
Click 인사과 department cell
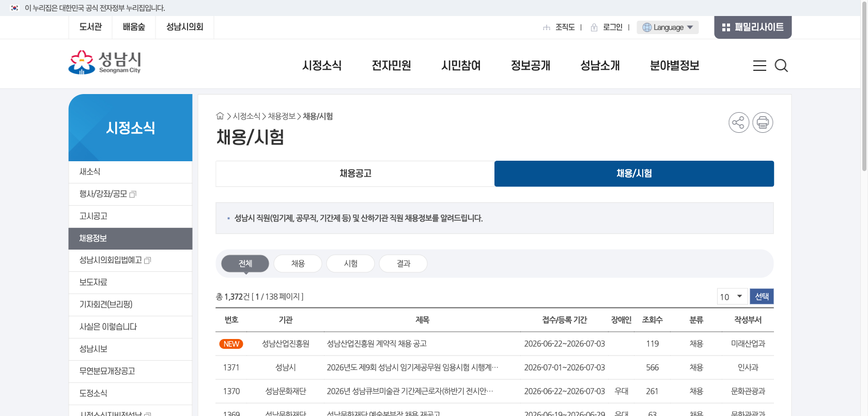(x=748, y=367)
